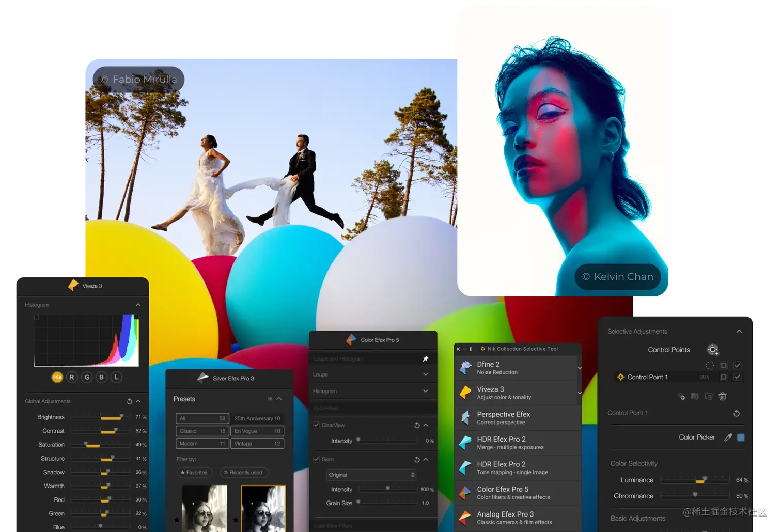
Task: Select the All presets category
Action: [202, 418]
